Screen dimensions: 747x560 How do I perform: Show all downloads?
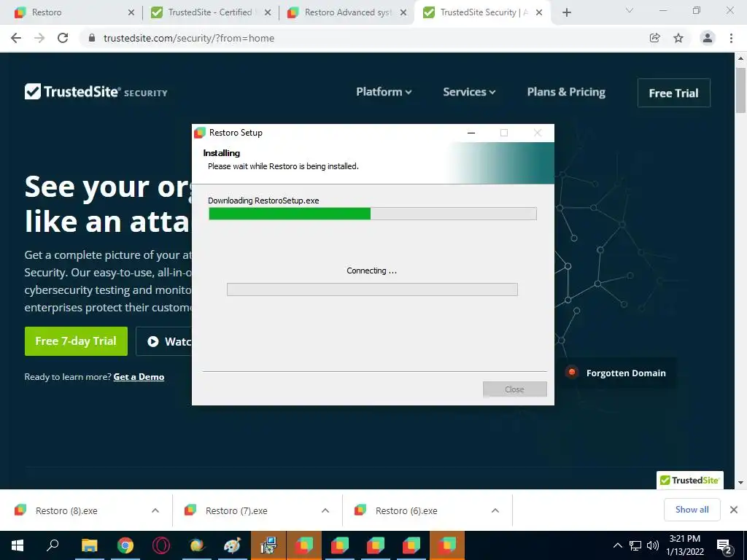tap(692, 510)
